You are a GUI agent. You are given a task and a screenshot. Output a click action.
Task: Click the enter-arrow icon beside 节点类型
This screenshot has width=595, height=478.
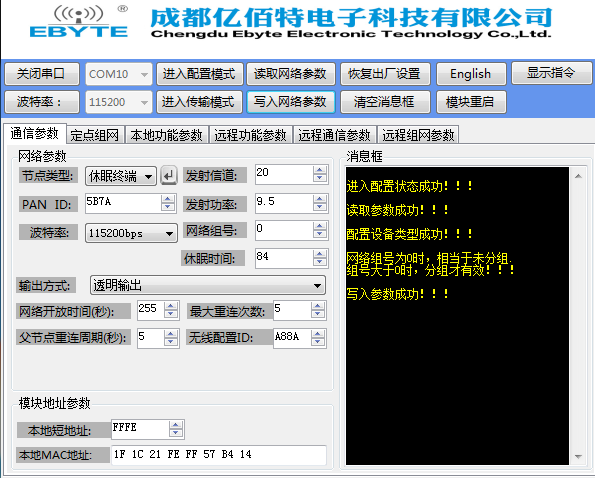click(169, 176)
